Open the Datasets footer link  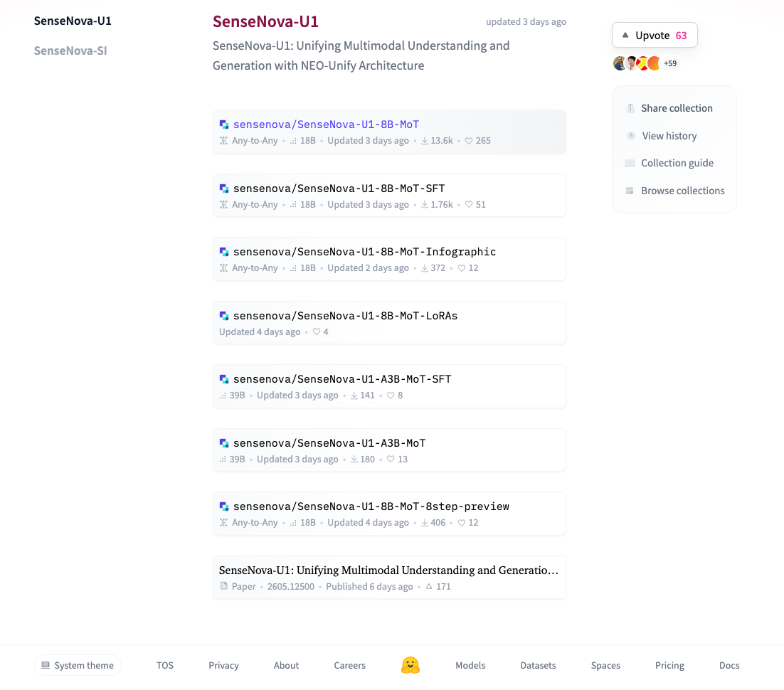(538, 666)
